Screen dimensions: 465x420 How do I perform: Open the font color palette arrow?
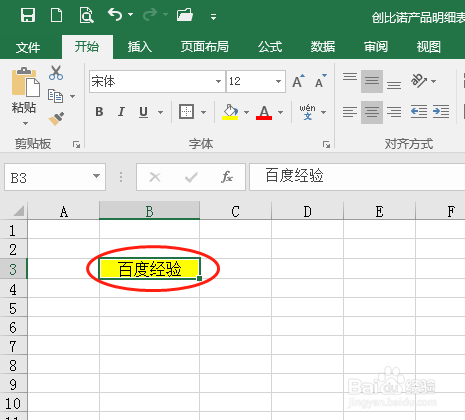click(x=280, y=112)
